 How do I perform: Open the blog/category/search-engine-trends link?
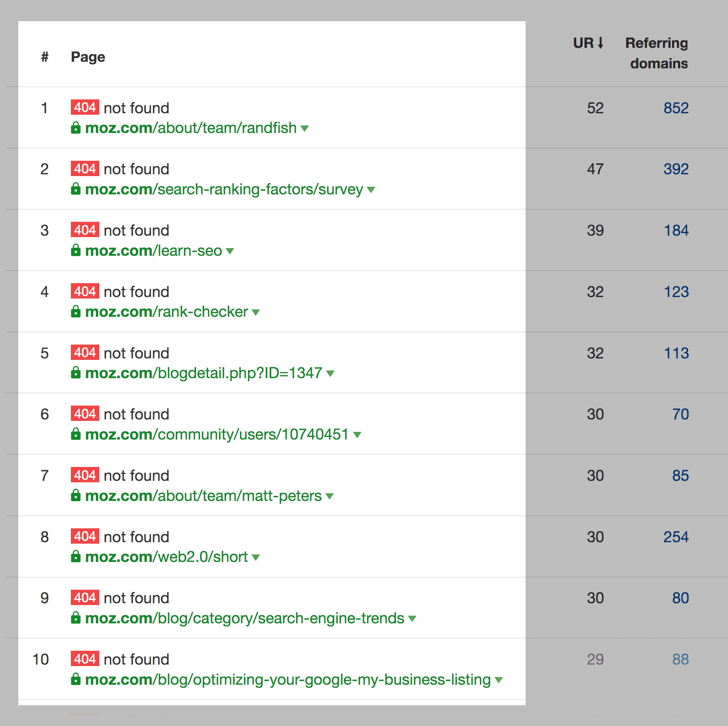tap(244, 618)
